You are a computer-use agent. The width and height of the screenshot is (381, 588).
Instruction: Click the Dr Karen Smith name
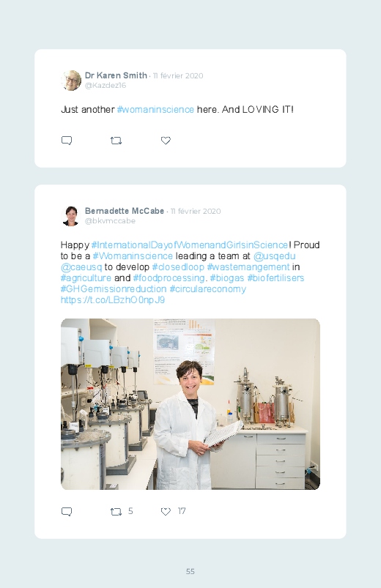116,75
